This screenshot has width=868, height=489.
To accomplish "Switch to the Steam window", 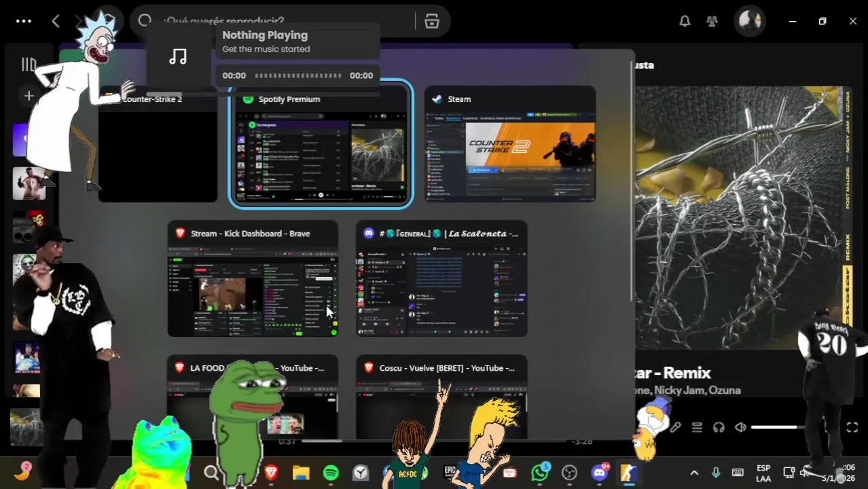I will point(510,144).
